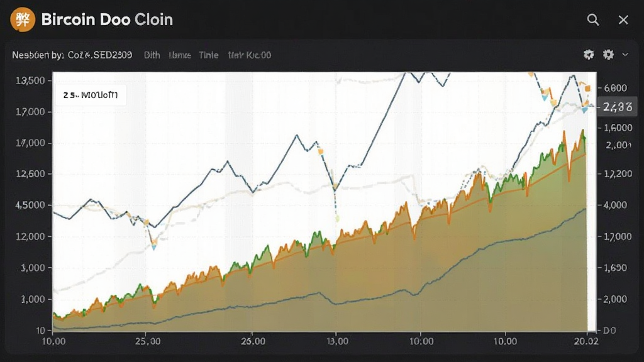644x362 pixels.
Task: Click the "1,6000" right axis label
Action: tap(618, 128)
